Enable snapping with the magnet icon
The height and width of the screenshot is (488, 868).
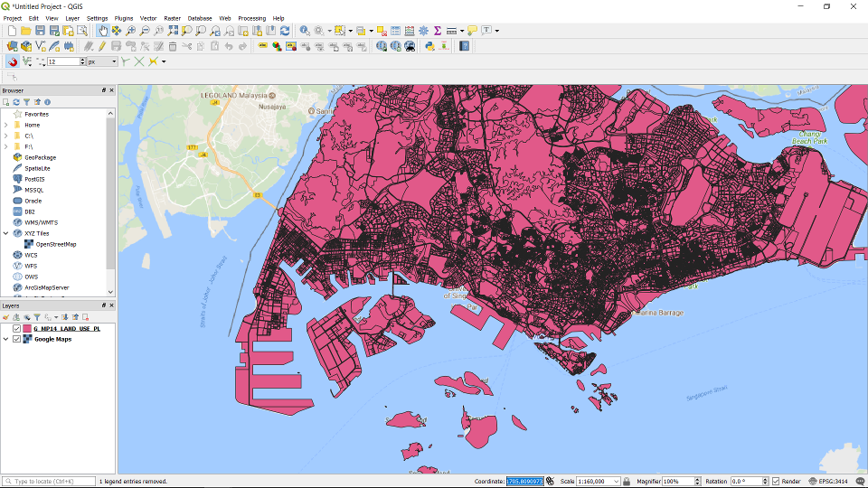click(x=13, y=61)
